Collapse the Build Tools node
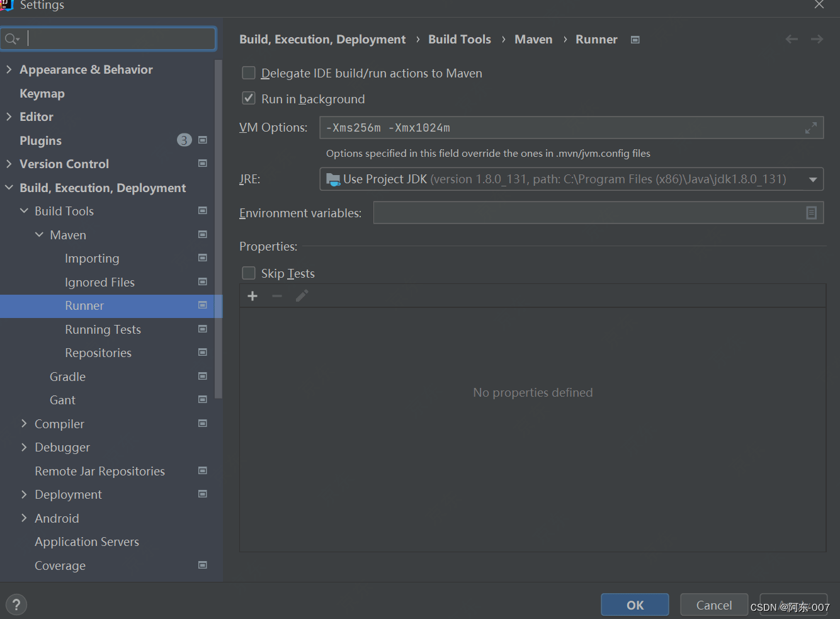 (24, 211)
